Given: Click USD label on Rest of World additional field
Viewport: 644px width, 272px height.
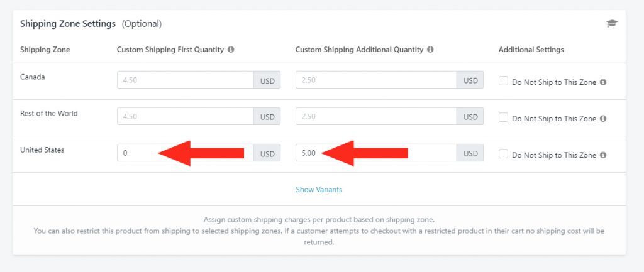Looking at the screenshot, I should pyautogui.click(x=470, y=117).
